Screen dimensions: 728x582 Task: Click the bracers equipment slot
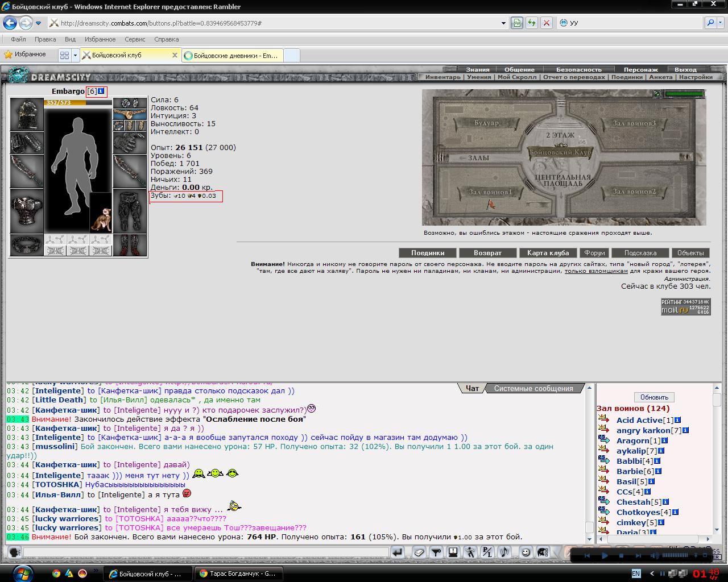click(x=27, y=143)
